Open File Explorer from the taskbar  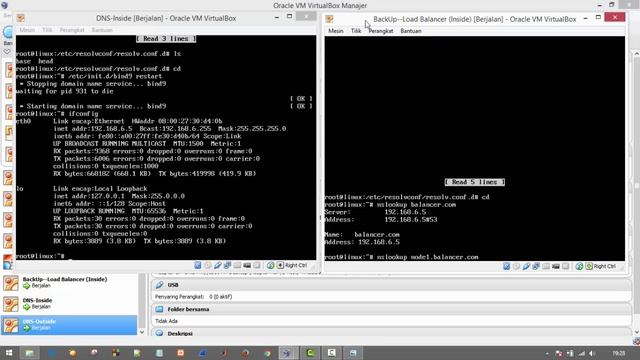tap(30, 353)
